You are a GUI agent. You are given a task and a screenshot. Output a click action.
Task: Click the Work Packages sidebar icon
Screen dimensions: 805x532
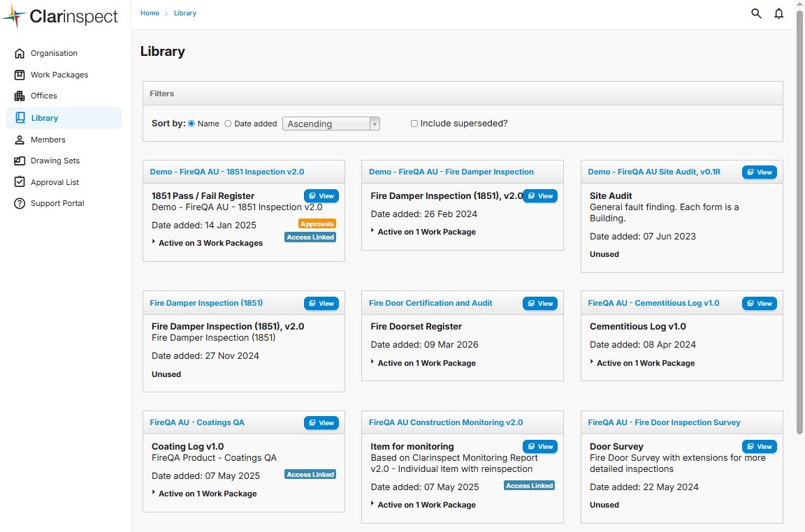(20, 75)
